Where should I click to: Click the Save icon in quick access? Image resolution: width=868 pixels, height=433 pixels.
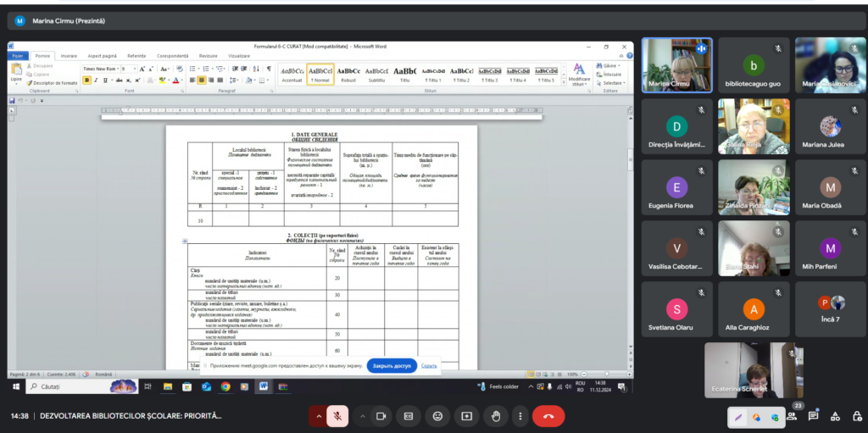(x=12, y=101)
